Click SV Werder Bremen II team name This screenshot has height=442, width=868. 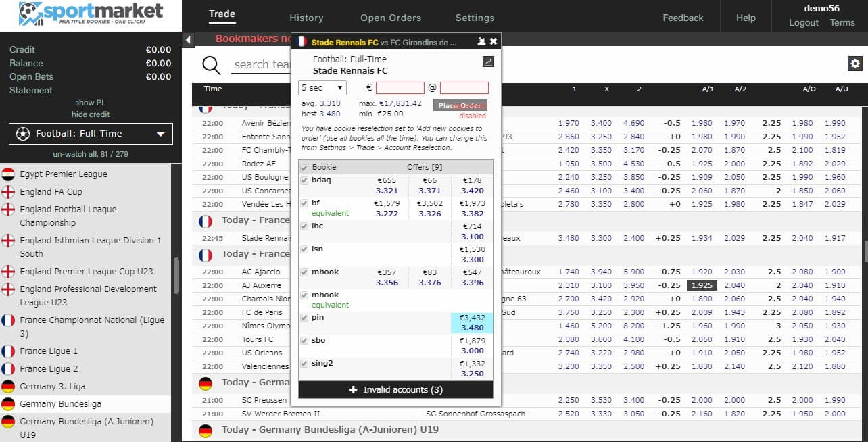281,414
